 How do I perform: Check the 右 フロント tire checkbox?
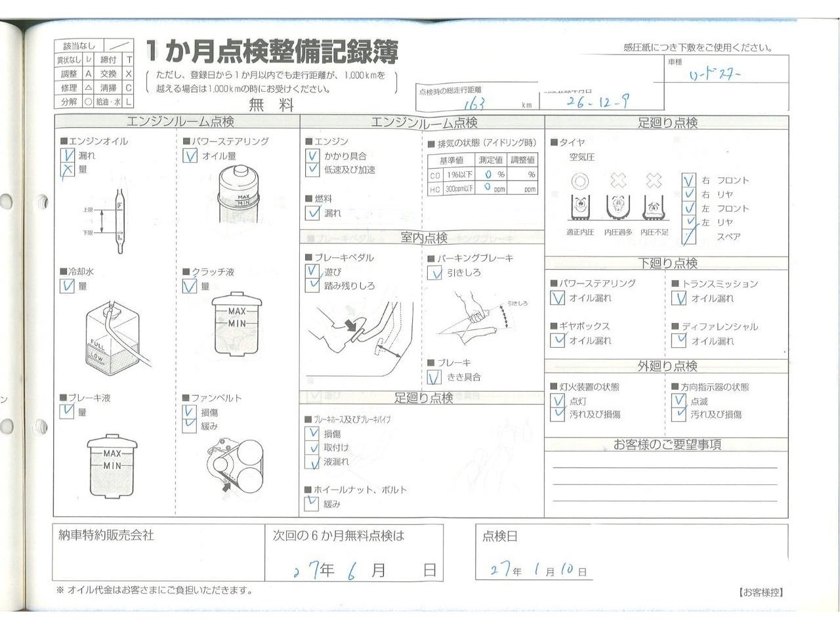(688, 180)
